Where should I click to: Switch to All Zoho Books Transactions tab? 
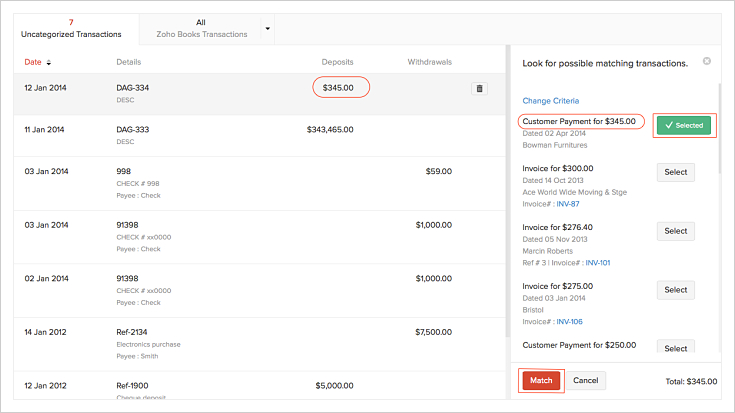[203, 28]
